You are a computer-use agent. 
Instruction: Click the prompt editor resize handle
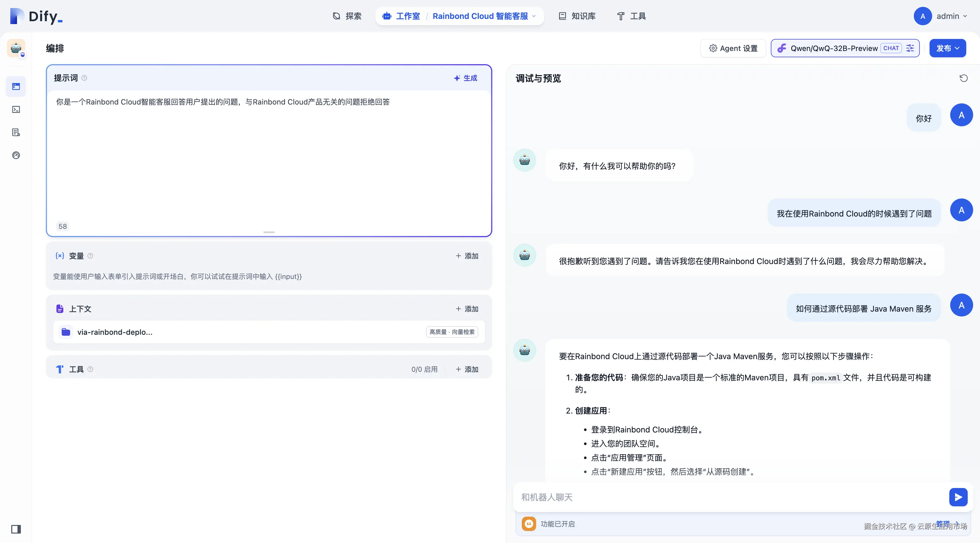click(x=269, y=232)
